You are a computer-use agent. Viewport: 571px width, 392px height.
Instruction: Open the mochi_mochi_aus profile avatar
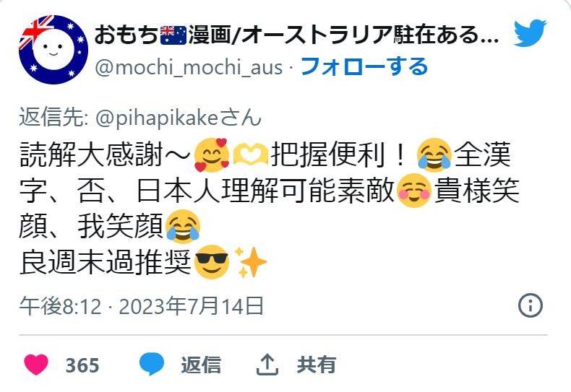click(x=53, y=50)
